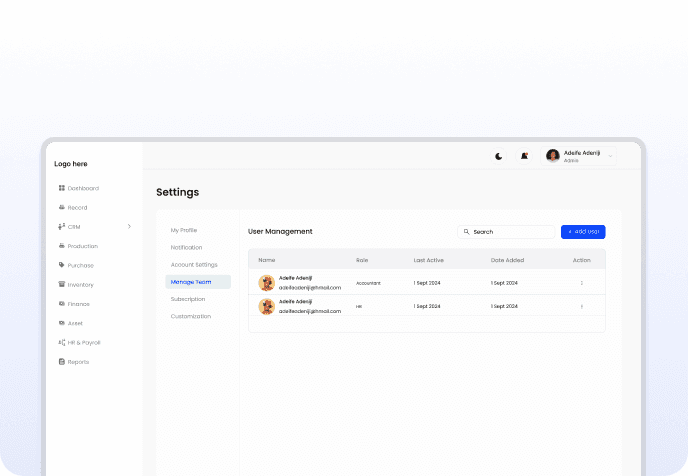Click user avatar in Accountant row
This screenshot has height=476, width=688.
point(266,283)
